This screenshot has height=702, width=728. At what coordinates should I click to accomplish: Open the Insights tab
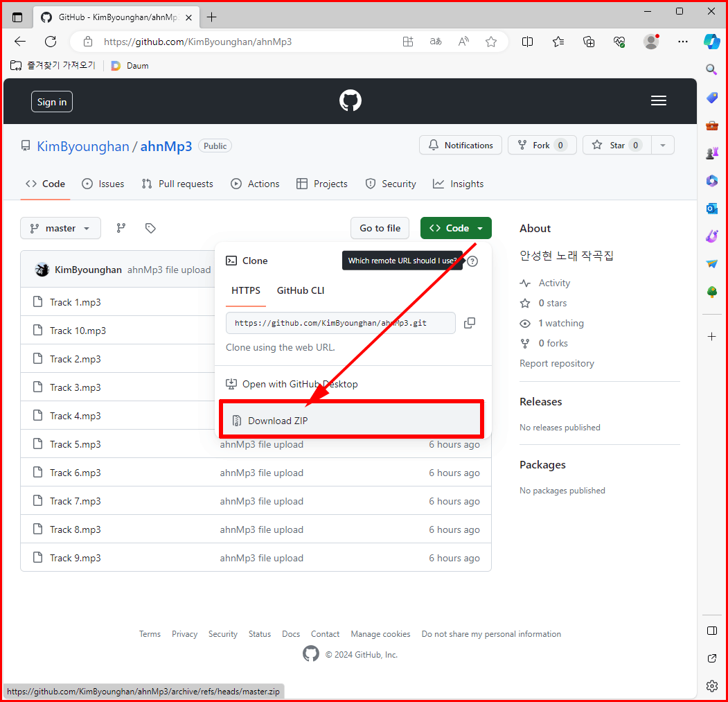459,184
